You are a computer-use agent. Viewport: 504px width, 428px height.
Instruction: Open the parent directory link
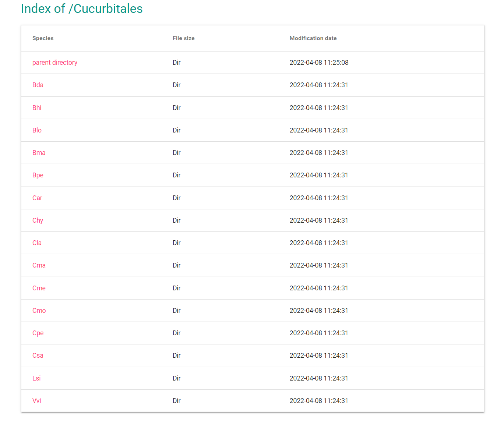pos(55,63)
